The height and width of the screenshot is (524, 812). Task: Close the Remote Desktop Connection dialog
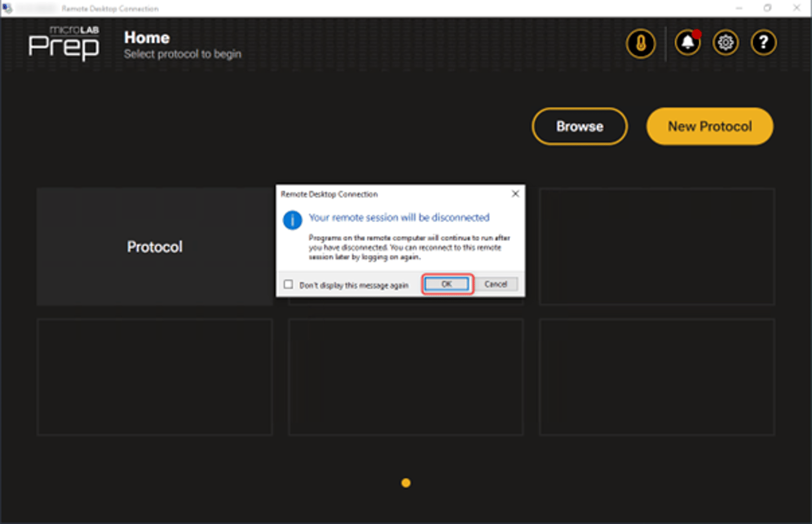tap(515, 193)
